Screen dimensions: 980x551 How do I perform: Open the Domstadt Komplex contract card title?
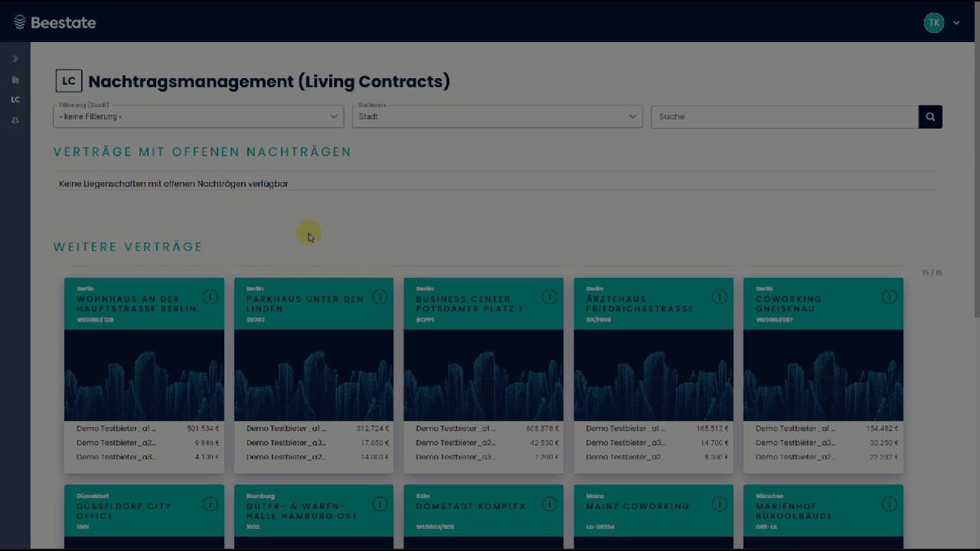[471, 507]
